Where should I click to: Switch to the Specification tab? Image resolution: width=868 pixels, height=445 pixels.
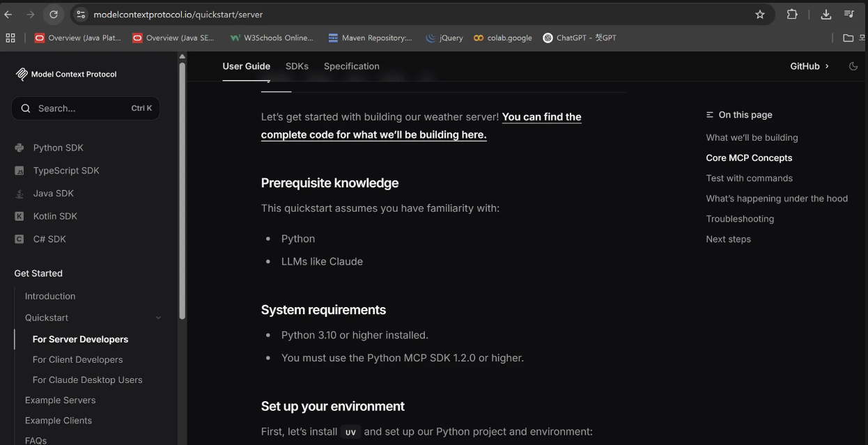coord(352,66)
